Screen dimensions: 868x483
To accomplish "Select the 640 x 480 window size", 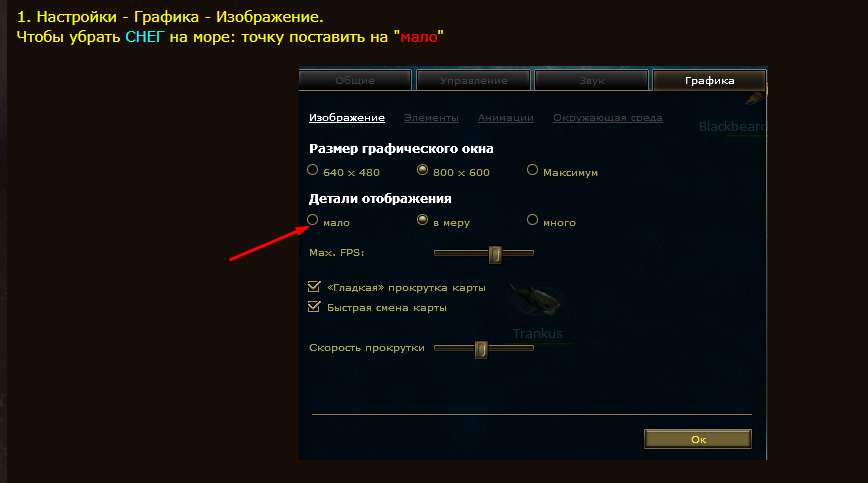I will (313, 170).
